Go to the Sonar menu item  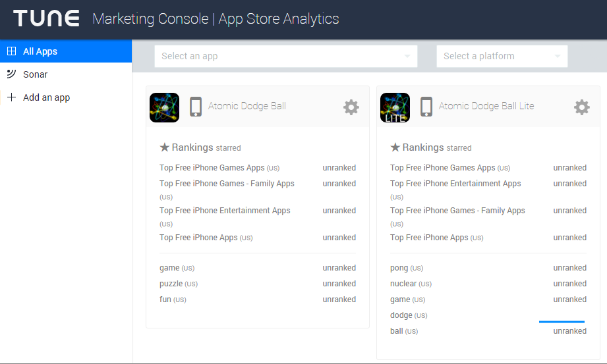point(36,74)
